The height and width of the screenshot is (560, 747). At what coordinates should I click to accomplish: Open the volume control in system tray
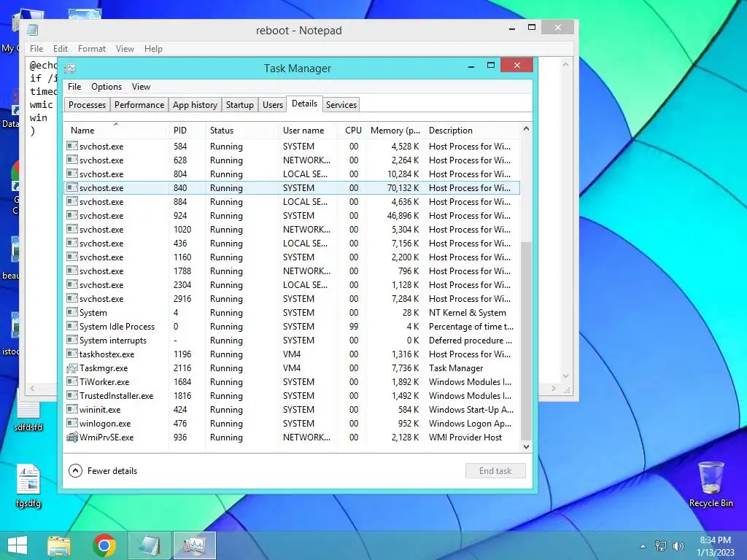(678, 545)
